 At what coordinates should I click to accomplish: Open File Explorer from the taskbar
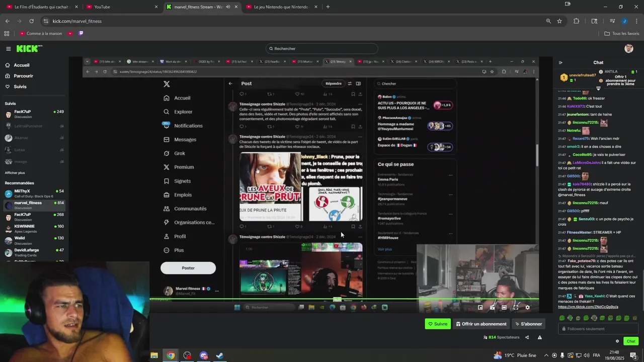[154, 355]
